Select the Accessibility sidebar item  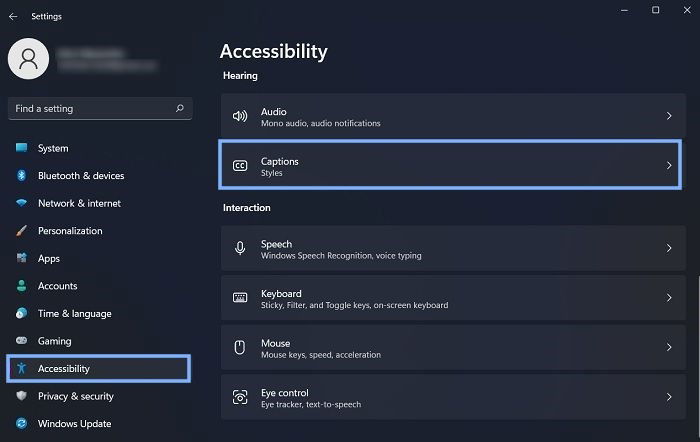(99, 368)
